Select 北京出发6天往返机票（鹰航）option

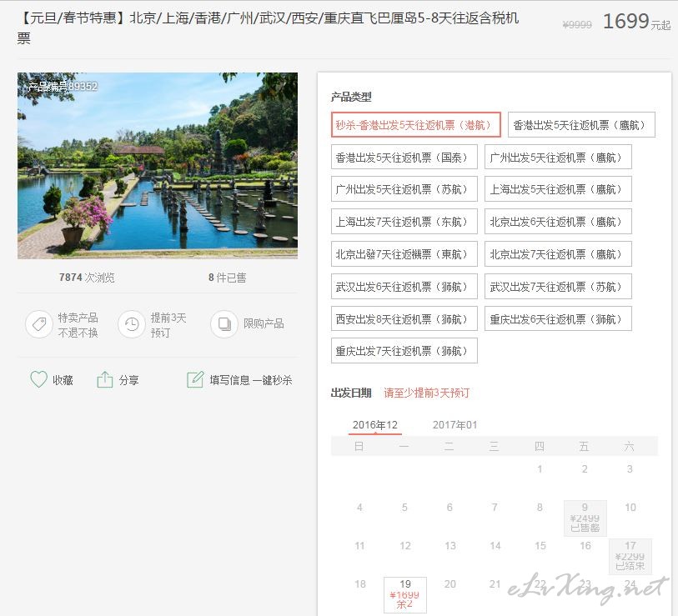tap(558, 222)
